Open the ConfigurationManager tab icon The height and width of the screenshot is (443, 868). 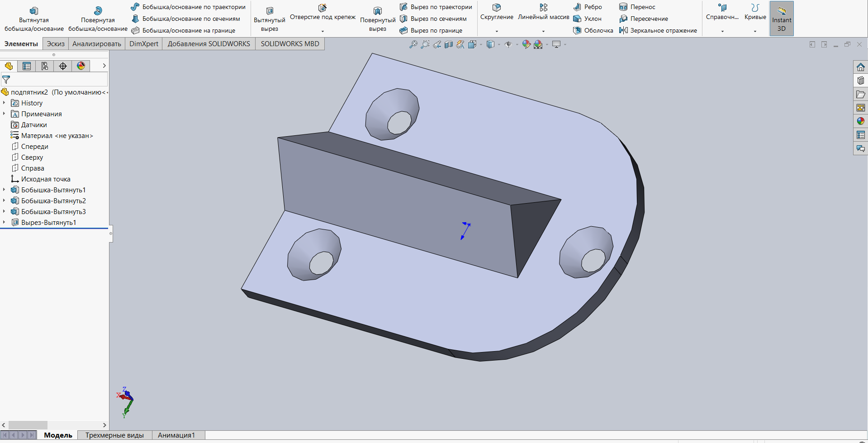click(45, 66)
